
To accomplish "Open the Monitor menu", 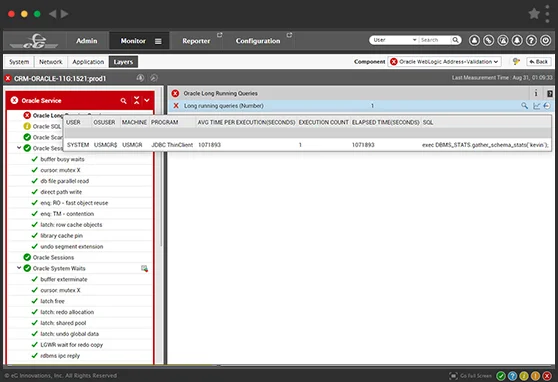I will pyautogui.click(x=133, y=41).
